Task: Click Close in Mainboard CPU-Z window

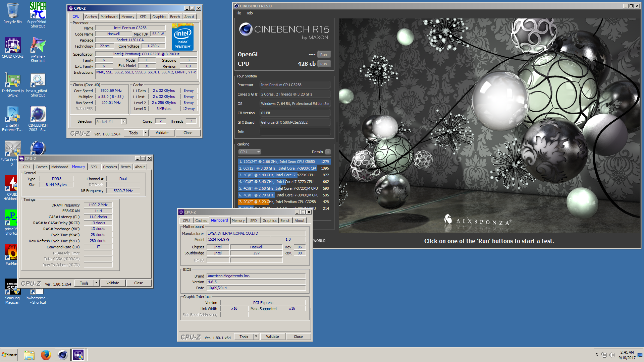Action: [298, 337]
